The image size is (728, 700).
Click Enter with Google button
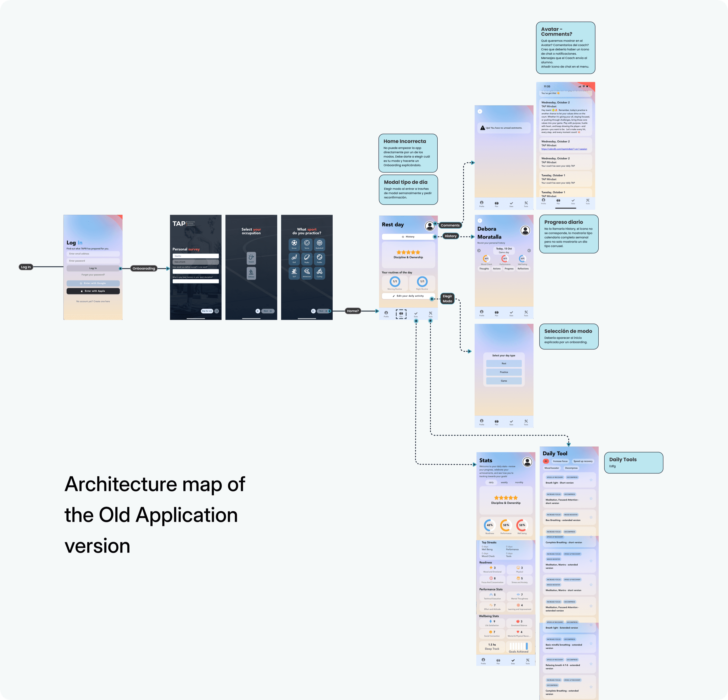click(x=93, y=283)
